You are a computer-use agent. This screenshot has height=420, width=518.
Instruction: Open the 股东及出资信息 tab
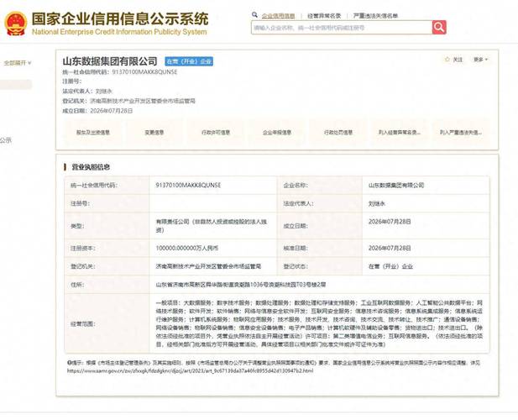[93, 133]
